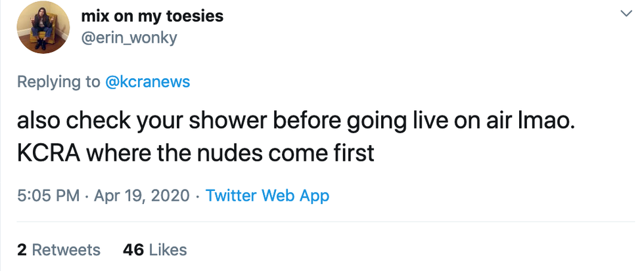Click the "Twitter Web App" source link
This screenshot has height=271, width=644.
click(267, 196)
